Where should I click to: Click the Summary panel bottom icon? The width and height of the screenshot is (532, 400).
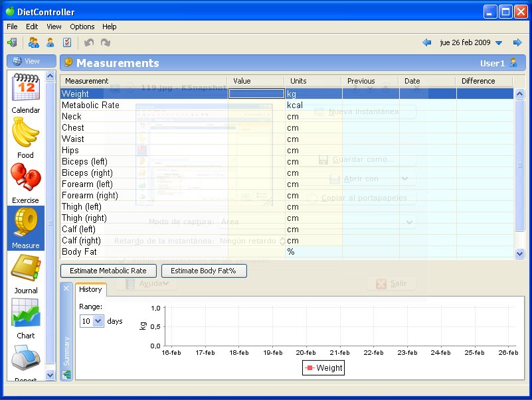66,375
